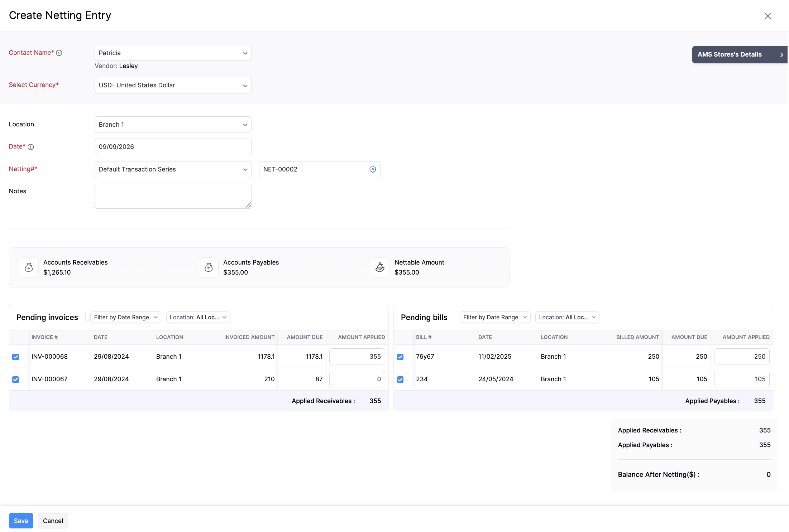
Task: Close the Create Netting Entry dialog
Action: [x=768, y=16]
